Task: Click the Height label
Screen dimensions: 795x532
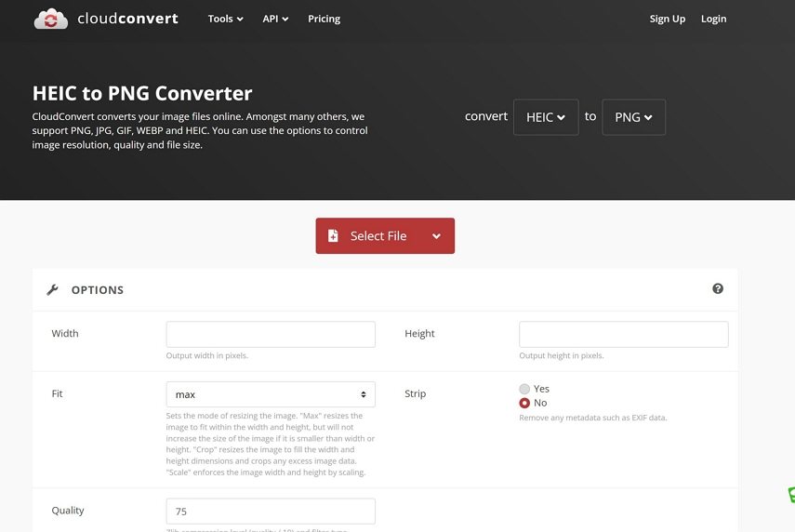Action: (x=419, y=333)
